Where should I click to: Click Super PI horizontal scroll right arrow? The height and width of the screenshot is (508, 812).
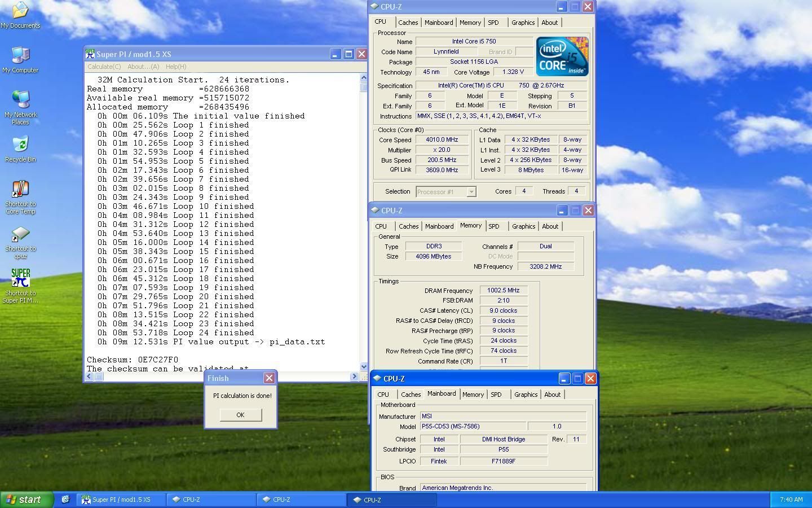pyautogui.click(x=355, y=376)
